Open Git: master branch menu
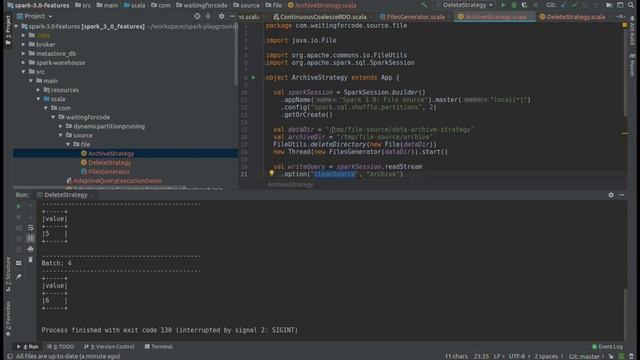 [586, 356]
